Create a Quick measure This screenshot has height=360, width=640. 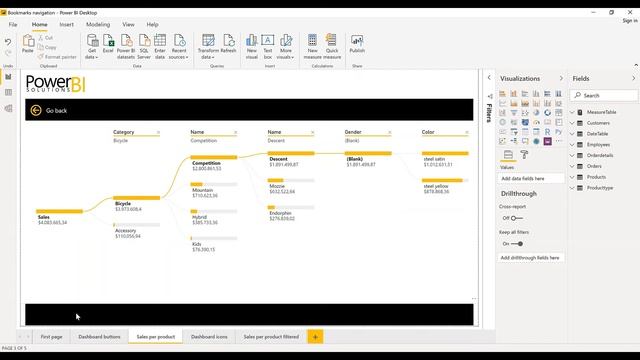click(x=332, y=47)
